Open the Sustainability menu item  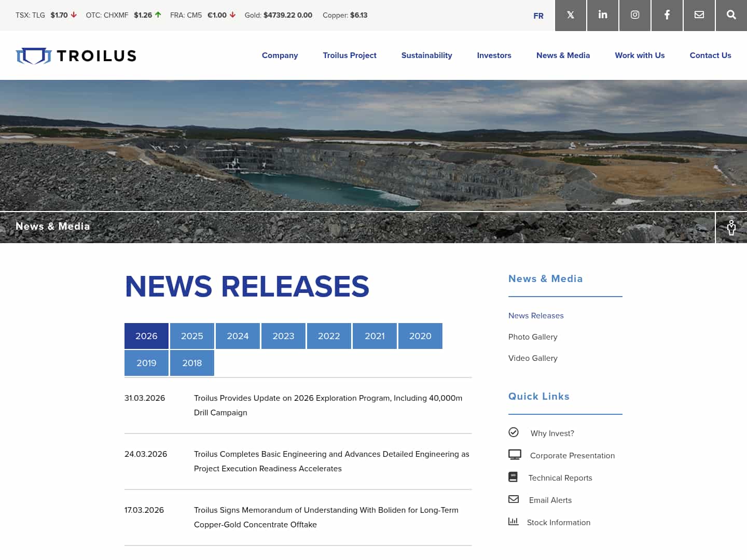click(x=426, y=55)
